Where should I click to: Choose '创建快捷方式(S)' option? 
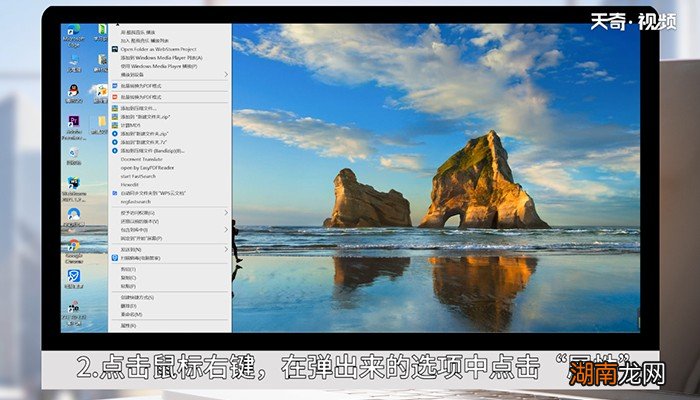137,297
